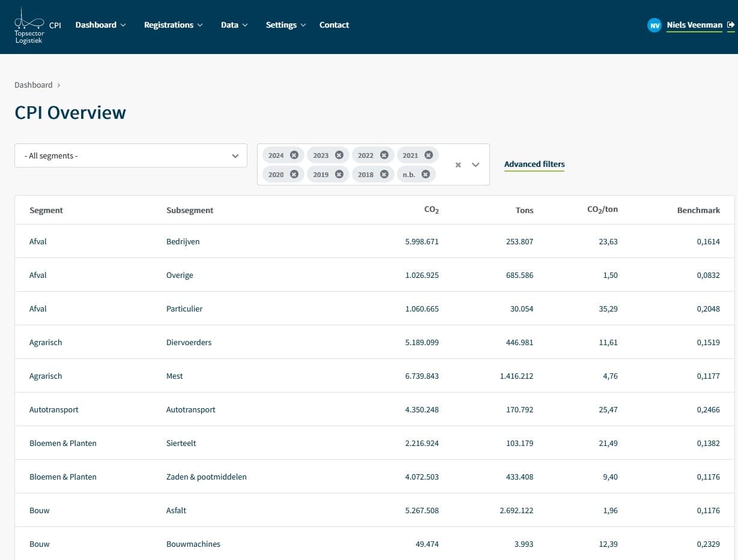Clear all selected year filters
Viewport: 738px width, 560px height.
[x=458, y=164]
